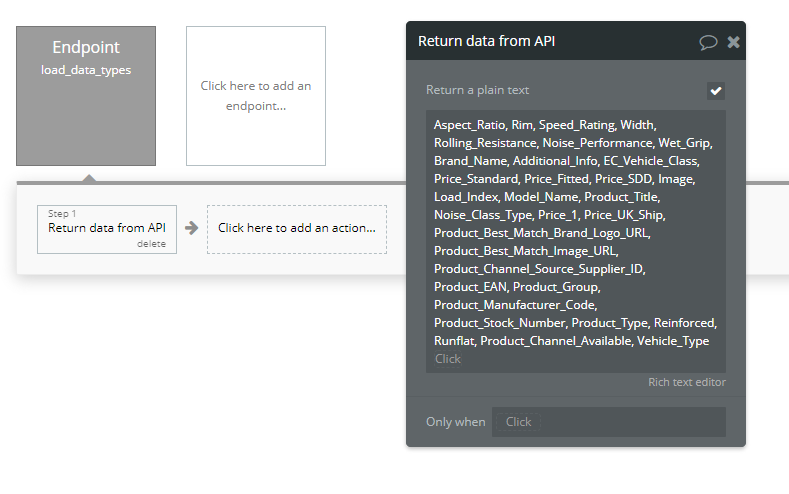This screenshot has width=789, height=494.
Task: Place cursor on Product_EAN in text box
Action: (x=470, y=287)
